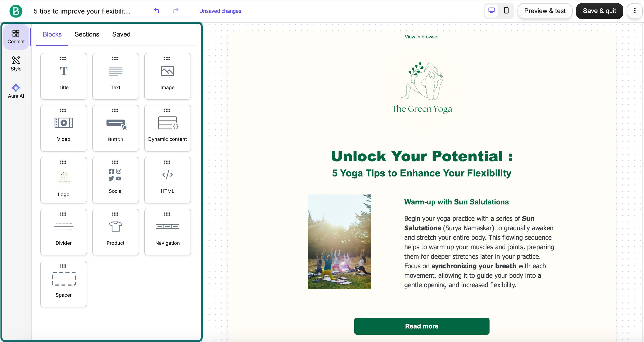Image resolution: width=644 pixels, height=342 pixels.
Task: Switch to mobile preview mode
Action: click(506, 11)
